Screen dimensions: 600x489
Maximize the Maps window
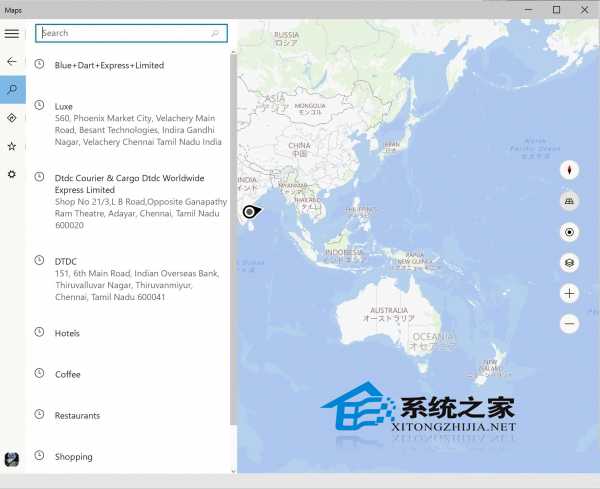(x=556, y=10)
